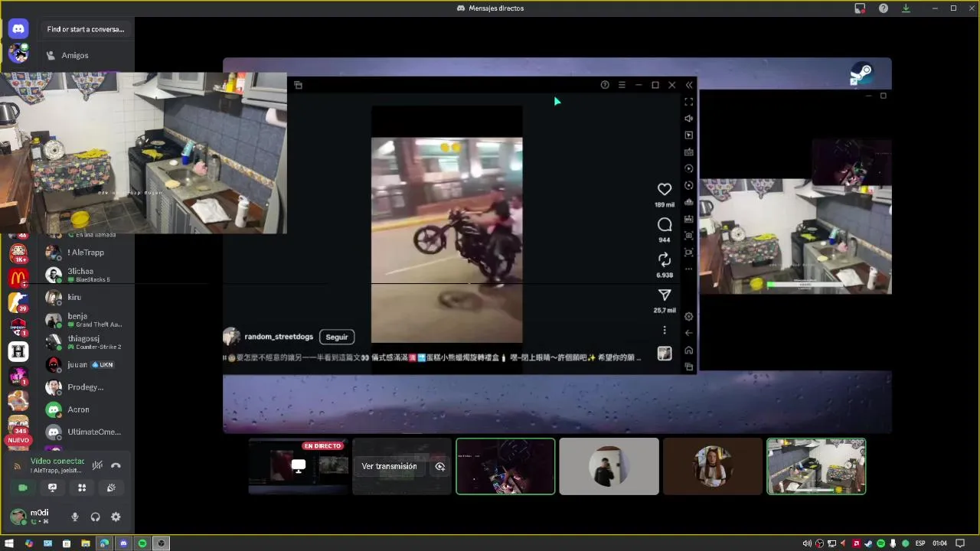Share your screen from voice panel

coord(52,487)
